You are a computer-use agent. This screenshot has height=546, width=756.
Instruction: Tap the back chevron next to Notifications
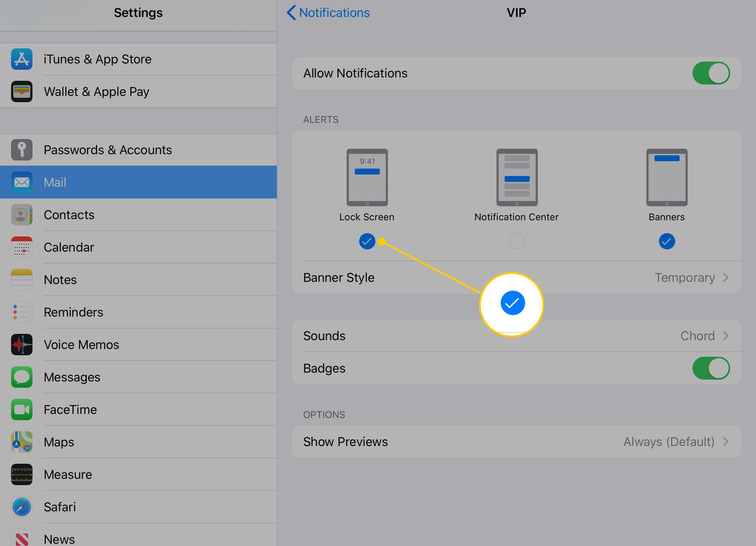[x=291, y=13]
